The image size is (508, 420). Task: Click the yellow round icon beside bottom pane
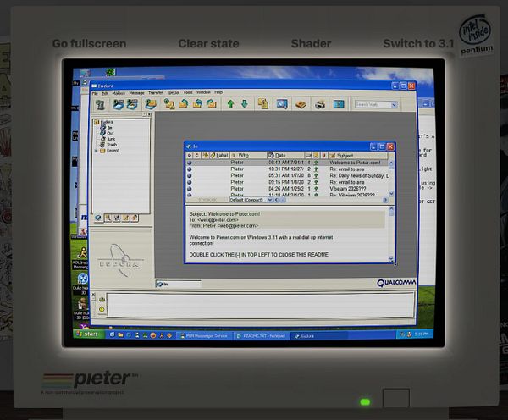(102, 309)
